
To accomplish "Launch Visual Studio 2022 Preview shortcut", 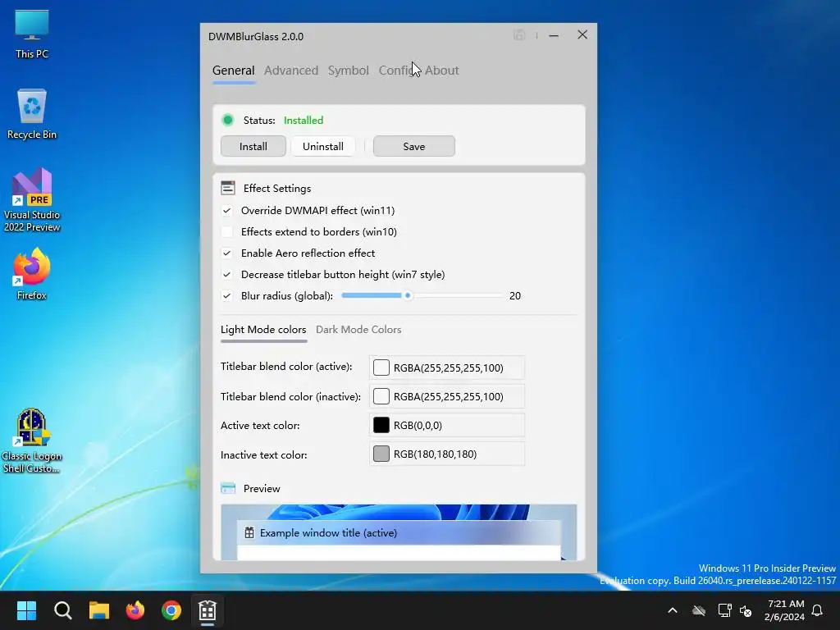I will pyautogui.click(x=32, y=200).
